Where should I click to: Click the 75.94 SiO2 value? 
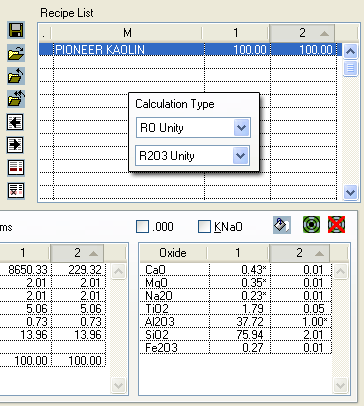pyautogui.click(x=250, y=335)
